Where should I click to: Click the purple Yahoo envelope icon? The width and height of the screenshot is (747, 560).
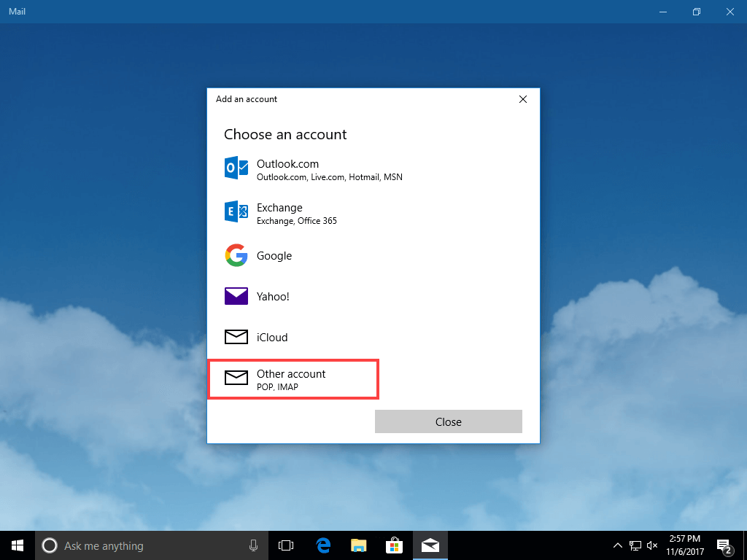tap(236, 296)
